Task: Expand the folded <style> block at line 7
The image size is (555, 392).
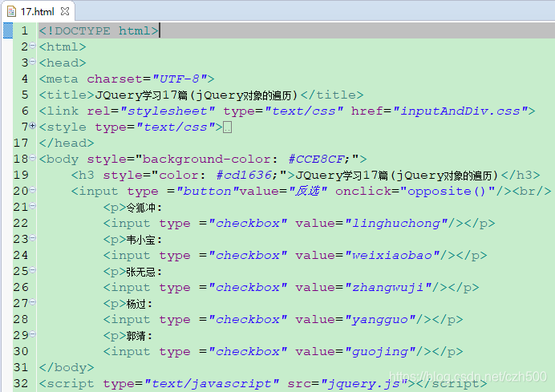Action: (33, 125)
